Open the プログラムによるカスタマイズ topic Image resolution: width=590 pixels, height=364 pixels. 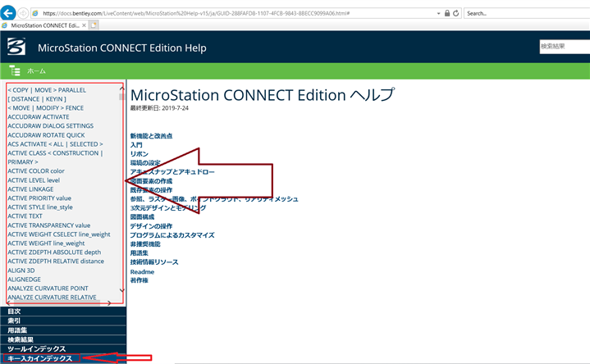click(x=172, y=235)
